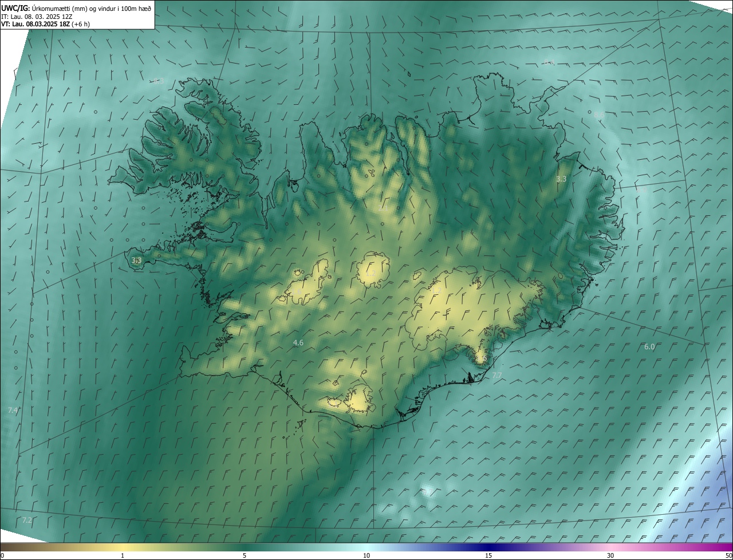Click the colorbar tick label "15"
Viewport: 733px width, 560px height.
(488, 556)
